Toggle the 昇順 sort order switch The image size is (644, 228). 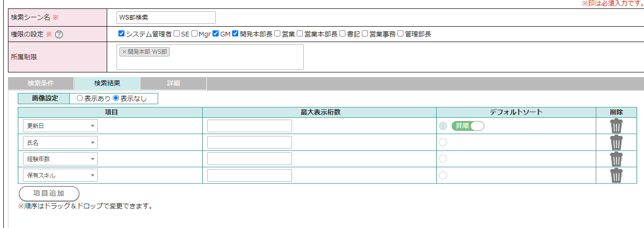click(x=468, y=126)
